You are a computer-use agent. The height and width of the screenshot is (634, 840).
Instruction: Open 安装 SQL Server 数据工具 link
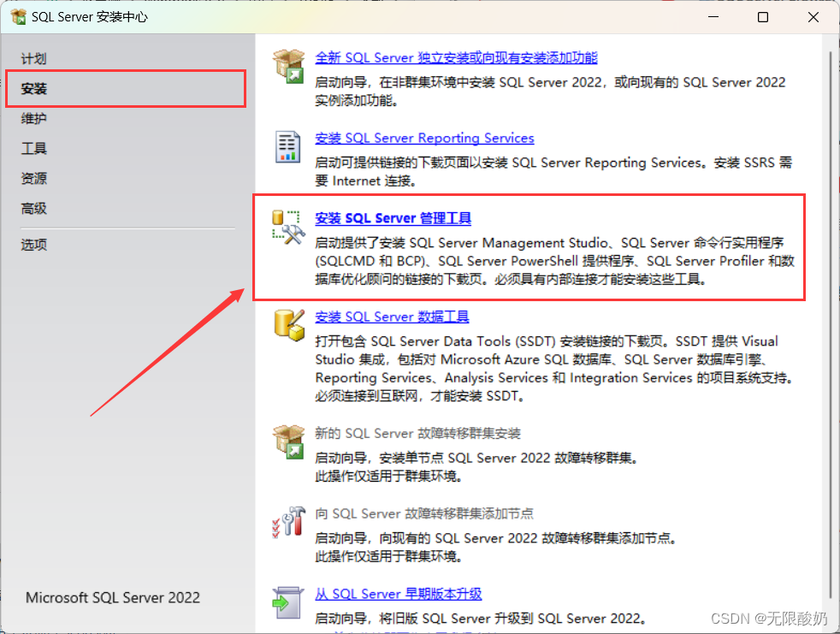392,317
